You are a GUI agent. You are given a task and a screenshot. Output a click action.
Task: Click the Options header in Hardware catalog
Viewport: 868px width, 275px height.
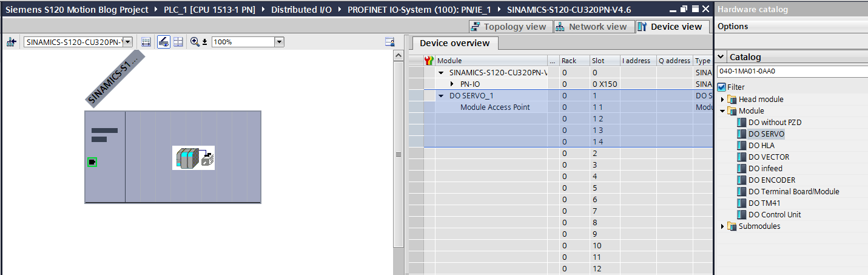(x=733, y=26)
